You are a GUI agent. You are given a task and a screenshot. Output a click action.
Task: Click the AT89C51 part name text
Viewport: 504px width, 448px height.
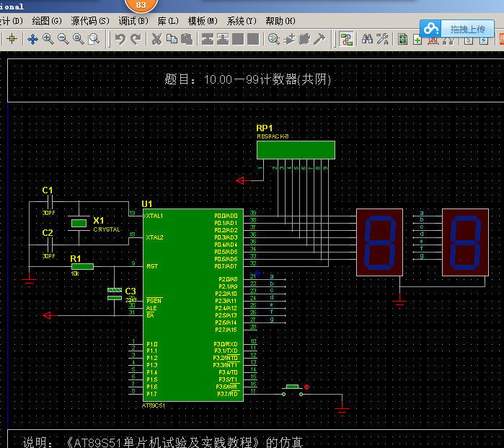pos(154,405)
